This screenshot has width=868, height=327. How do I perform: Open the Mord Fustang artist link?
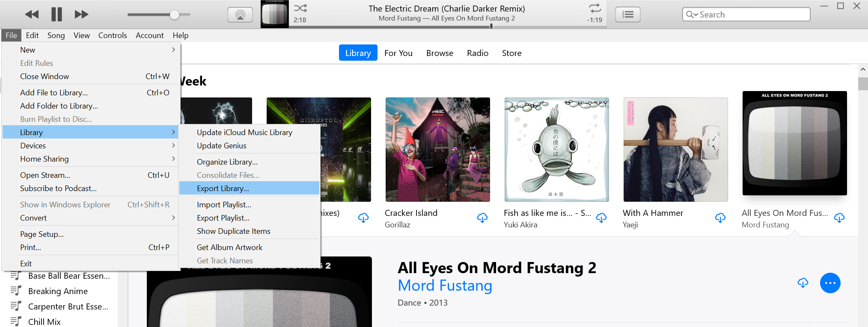point(445,286)
